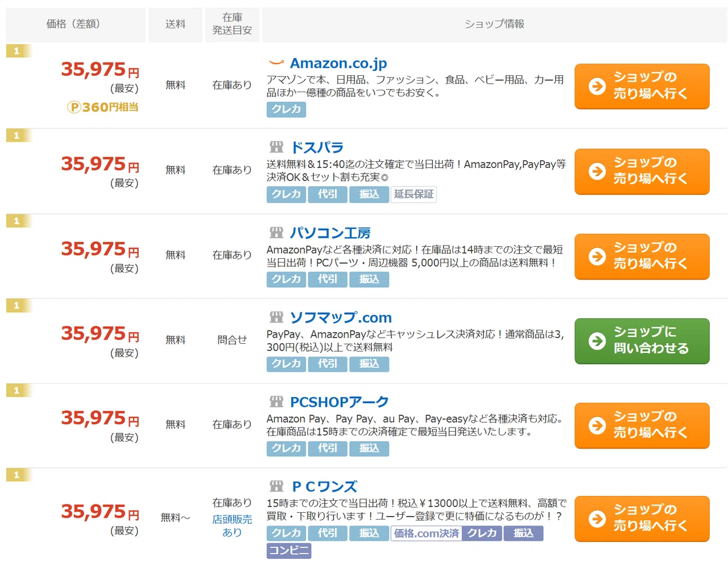Click 在庫 発送目安 column header
Screen dimensions: 728x565
click(x=232, y=25)
